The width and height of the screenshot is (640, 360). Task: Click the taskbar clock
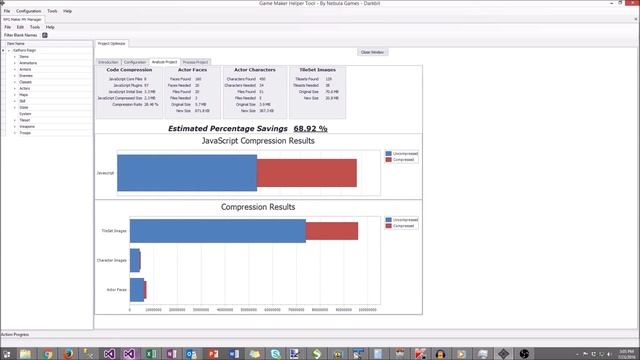coord(626,354)
